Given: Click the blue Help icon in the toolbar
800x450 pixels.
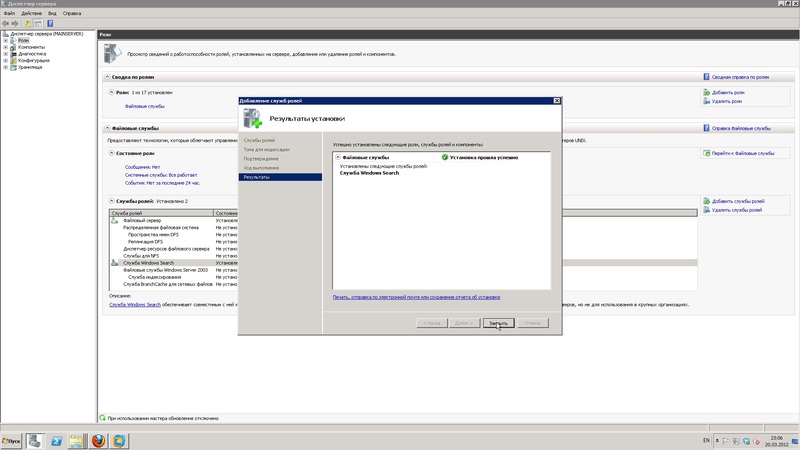Looking at the screenshot, I should coord(50,23).
